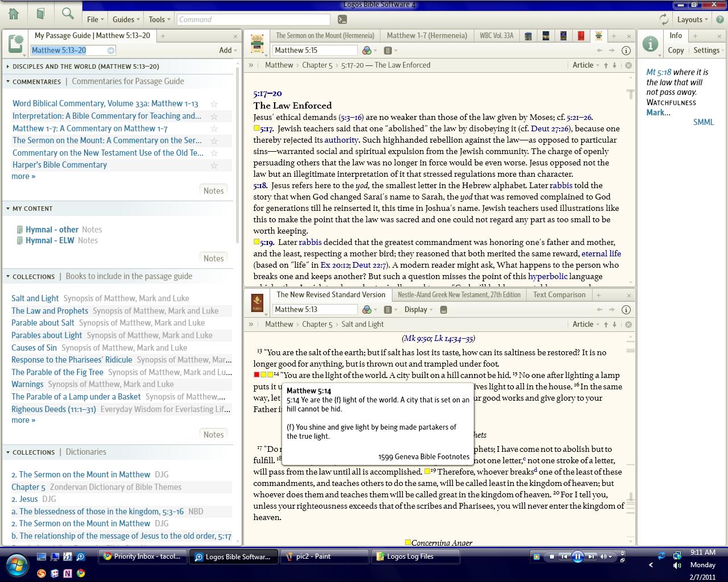Click the yellow marker before verse 19
Viewport: 728px width, 582px height.
tap(427, 472)
